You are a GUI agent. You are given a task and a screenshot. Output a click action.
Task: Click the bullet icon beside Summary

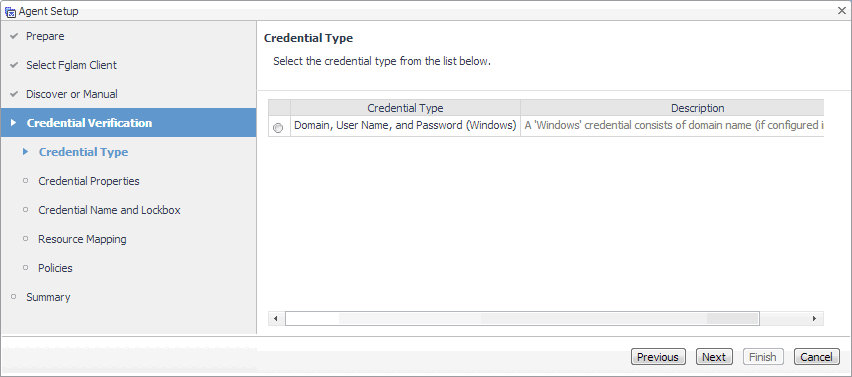click(x=14, y=297)
